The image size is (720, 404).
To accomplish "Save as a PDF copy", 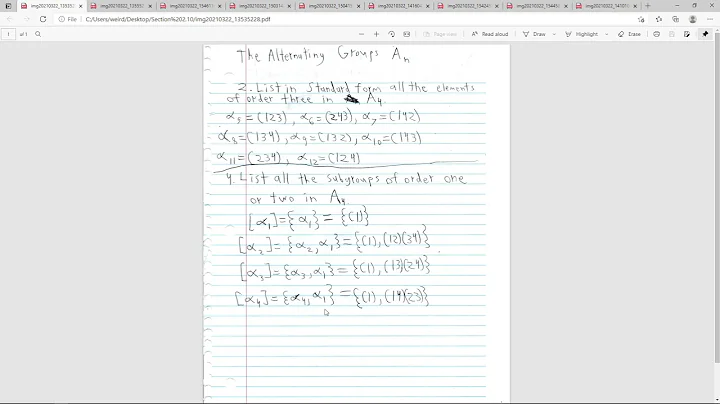I will [x=687, y=34].
